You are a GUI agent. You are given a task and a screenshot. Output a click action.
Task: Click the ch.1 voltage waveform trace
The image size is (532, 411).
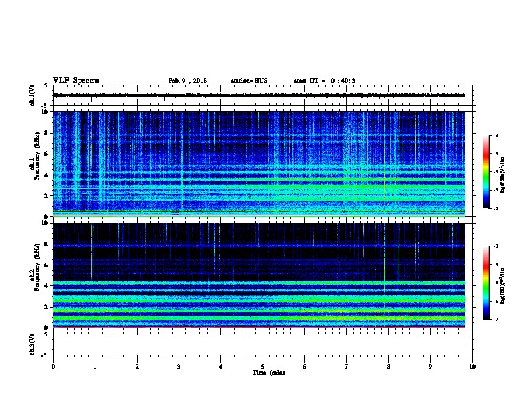click(259, 95)
